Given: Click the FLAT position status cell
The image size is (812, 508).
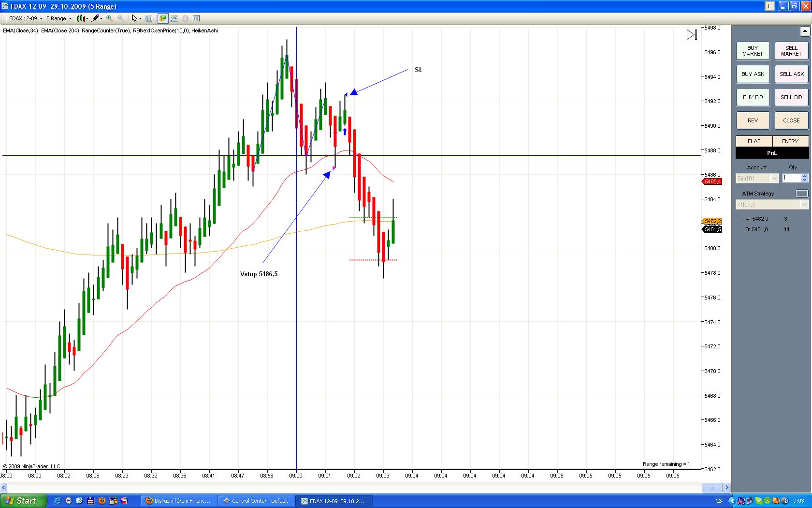Looking at the screenshot, I should 754,141.
